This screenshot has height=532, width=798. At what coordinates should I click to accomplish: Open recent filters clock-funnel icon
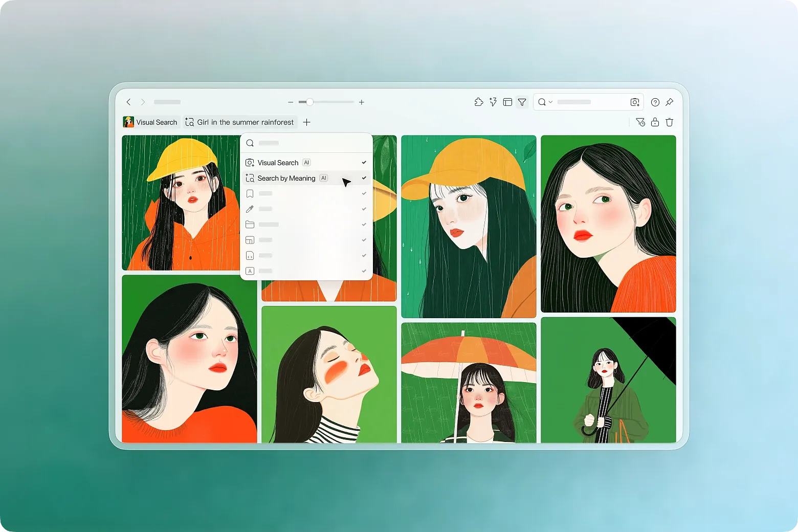point(640,122)
